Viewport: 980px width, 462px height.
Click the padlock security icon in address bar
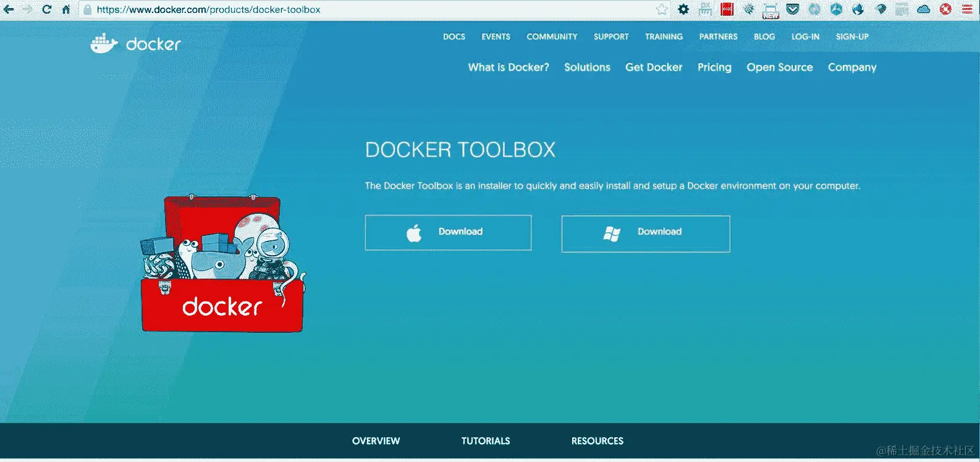[88, 9]
